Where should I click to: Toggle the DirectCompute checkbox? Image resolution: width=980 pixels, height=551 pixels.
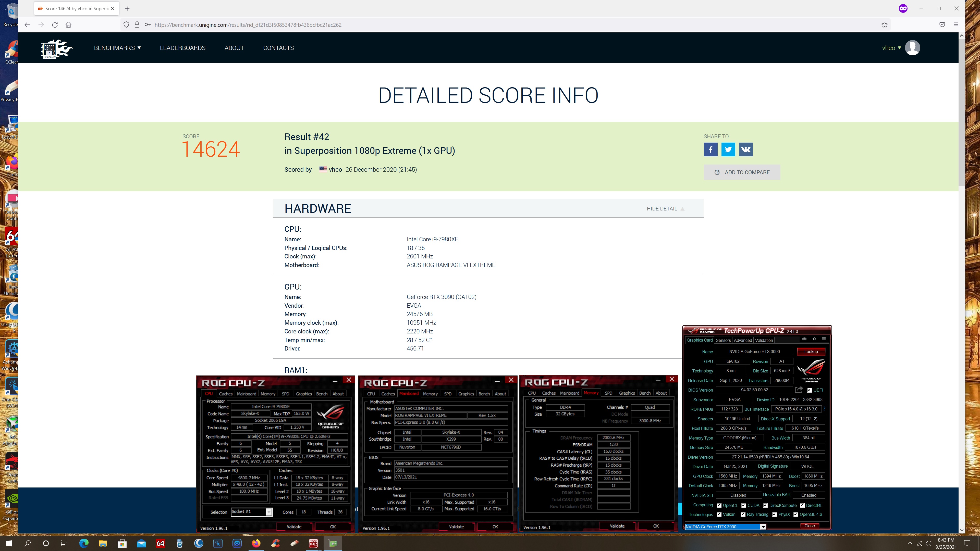click(x=765, y=506)
